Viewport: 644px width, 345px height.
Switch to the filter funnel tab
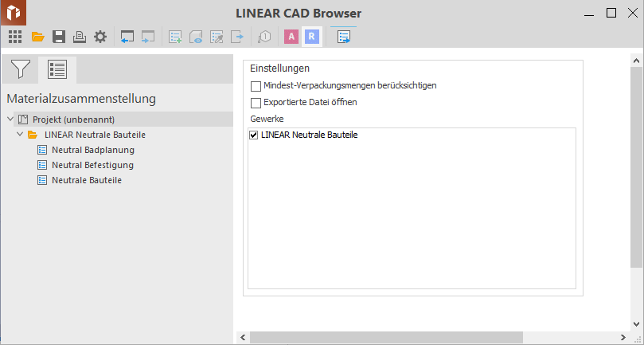[x=20, y=69]
